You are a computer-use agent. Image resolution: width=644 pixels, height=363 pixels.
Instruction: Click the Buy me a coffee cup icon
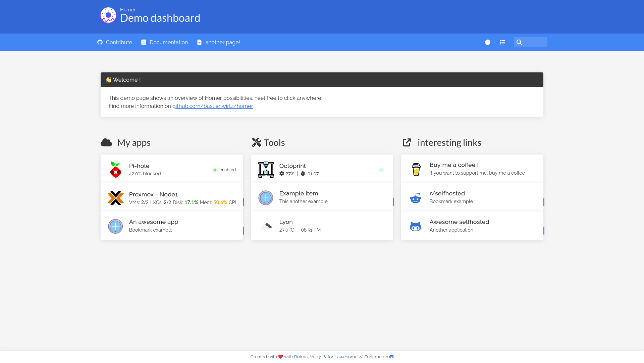point(416,170)
